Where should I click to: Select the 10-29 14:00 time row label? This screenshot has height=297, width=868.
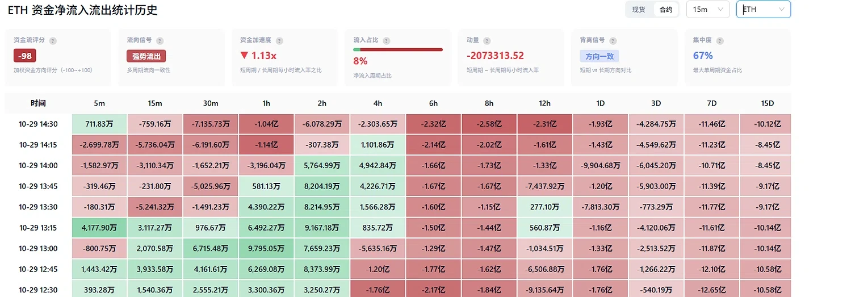(38, 165)
